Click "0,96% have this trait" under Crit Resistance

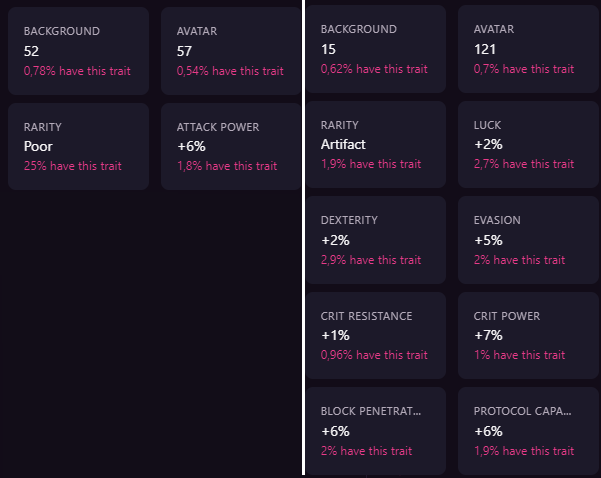coord(374,355)
